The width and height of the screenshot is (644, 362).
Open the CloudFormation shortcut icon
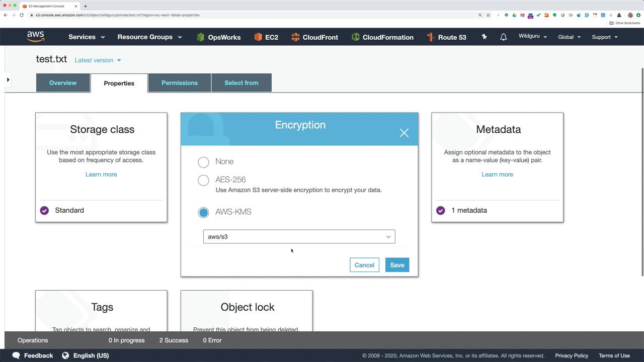356,37
